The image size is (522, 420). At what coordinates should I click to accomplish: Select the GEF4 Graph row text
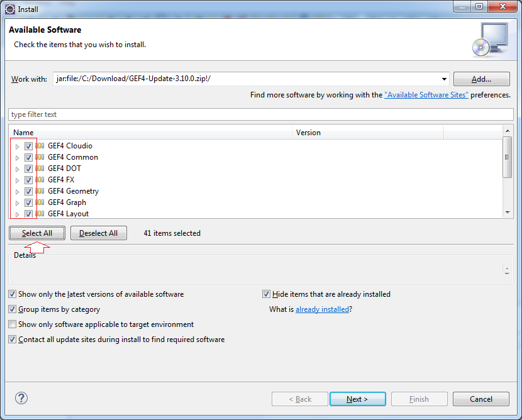(x=67, y=202)
